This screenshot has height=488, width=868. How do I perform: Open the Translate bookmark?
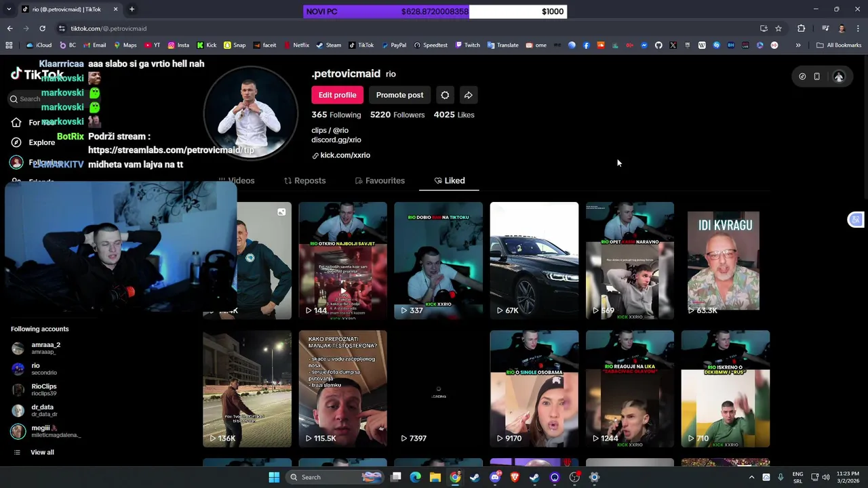point(502,45)
